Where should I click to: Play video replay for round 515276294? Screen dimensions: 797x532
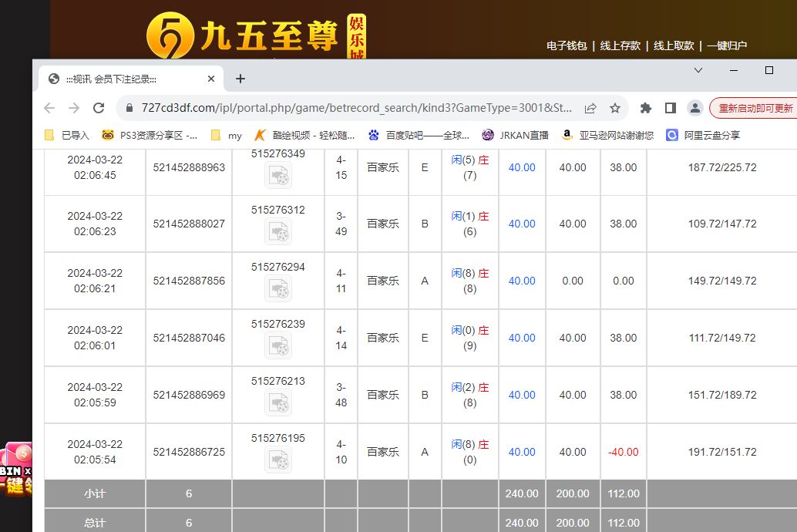277,288
